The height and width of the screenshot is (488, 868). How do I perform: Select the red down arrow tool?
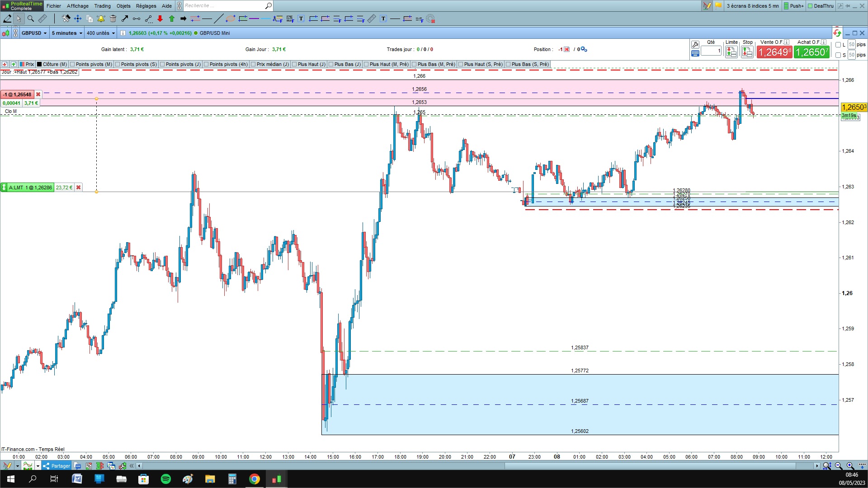[160, 19]
